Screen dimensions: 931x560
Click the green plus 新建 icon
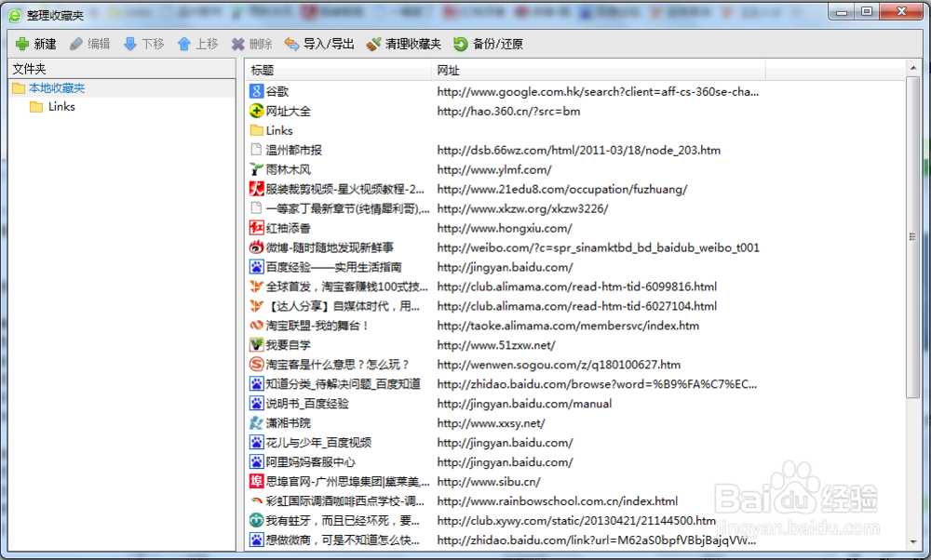coord(22,44)
